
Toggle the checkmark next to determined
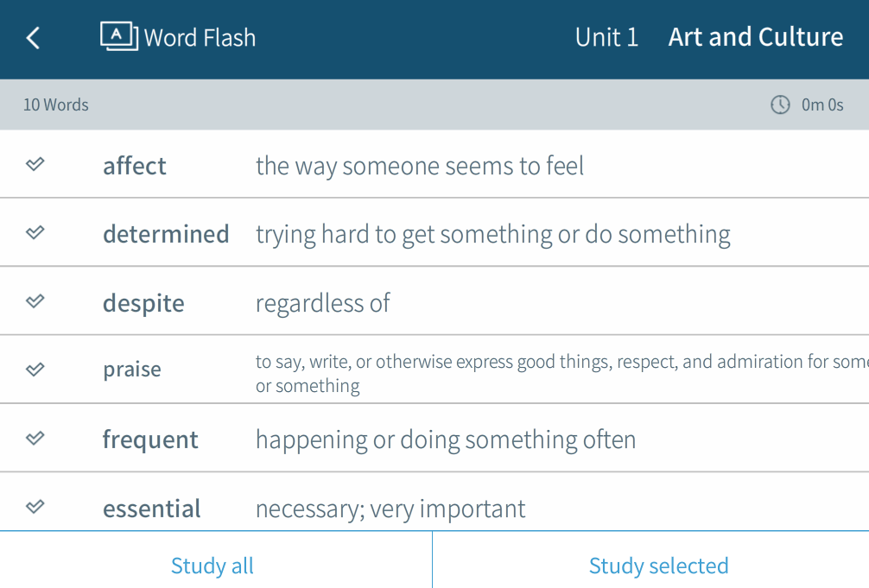[35, 232]
